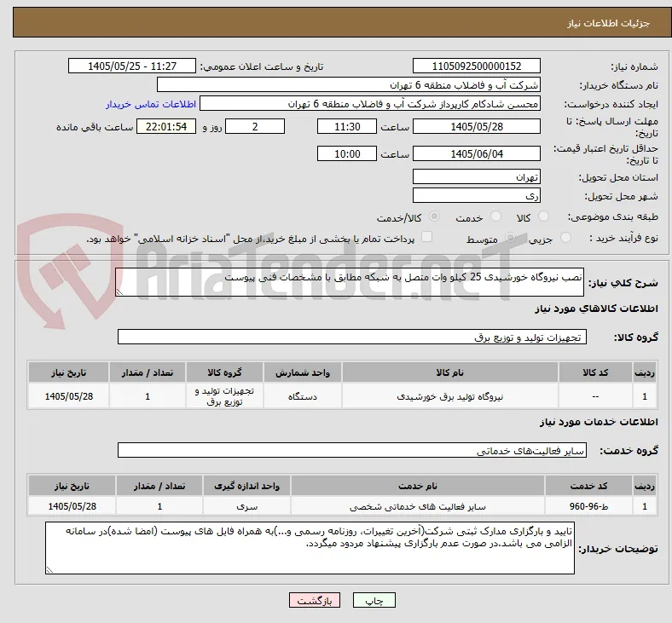Image resolution: width=672 pixels, height=623 pixels.
Task: Click the اطلاعات کالاهای مورد نیاز section heading
Action: click(x=596, y=309)
